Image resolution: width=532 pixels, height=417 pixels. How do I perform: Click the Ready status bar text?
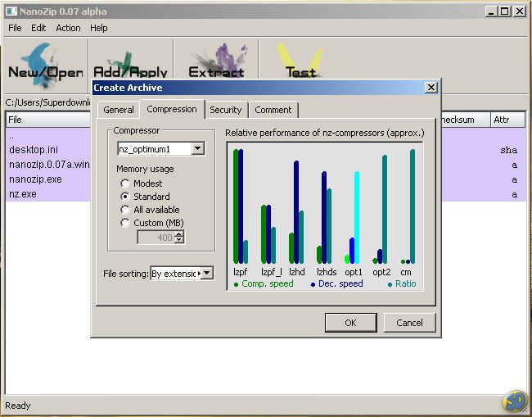point(18,406)
